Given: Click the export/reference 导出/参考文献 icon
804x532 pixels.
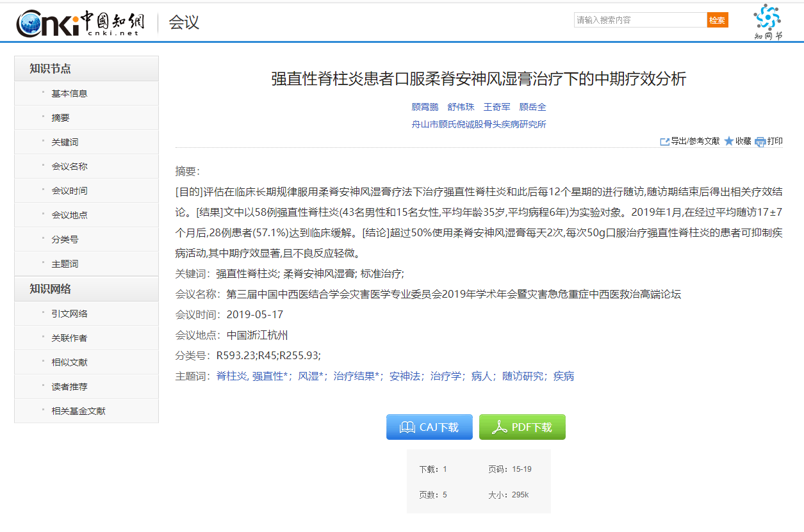Looking at the screenshot, I should 665,141.
